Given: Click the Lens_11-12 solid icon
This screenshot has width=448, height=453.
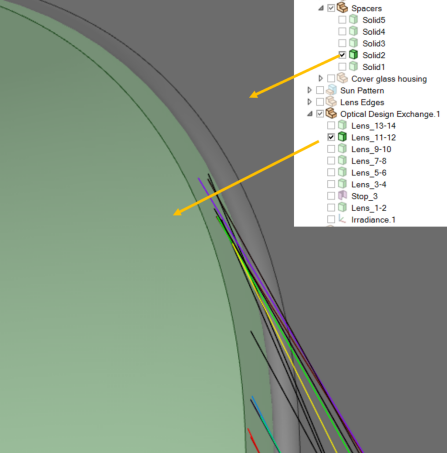Looking at the screenshot, I should pos(342,136).
